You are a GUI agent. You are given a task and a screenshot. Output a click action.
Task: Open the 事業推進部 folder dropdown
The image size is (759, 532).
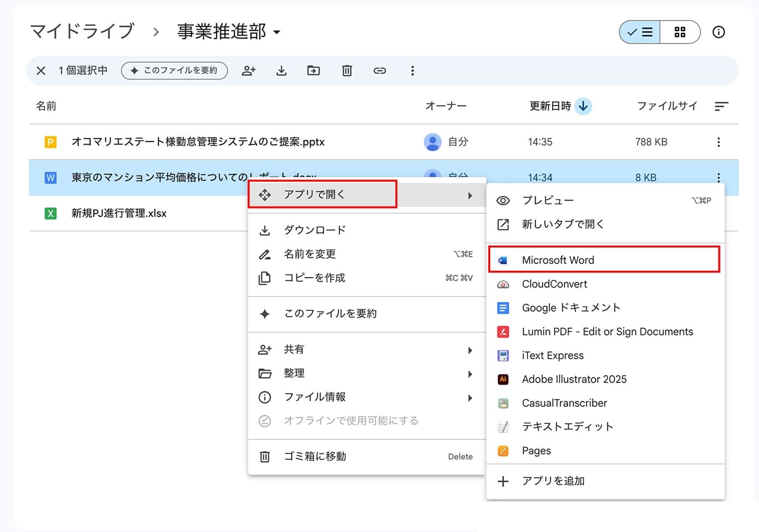coord(229,31)
